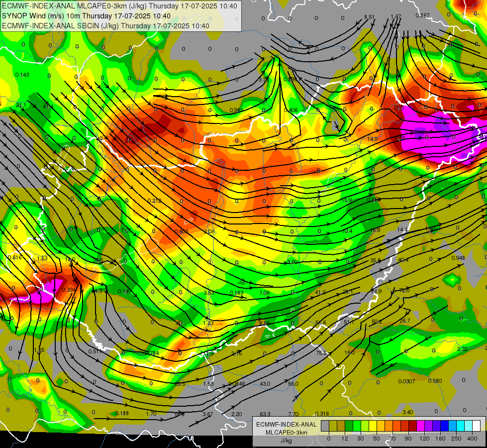Click the map value 0.784
The image size is (487, 448).
[152, 353]
